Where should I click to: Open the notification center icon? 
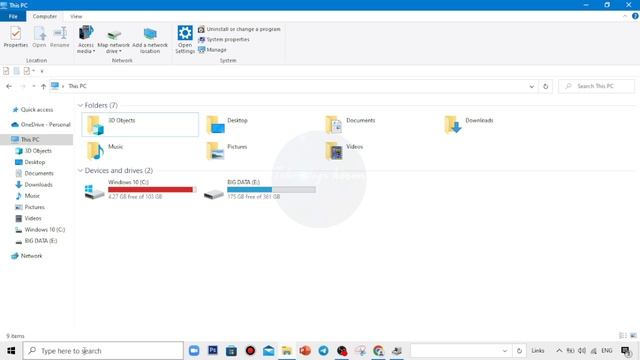(626, 351)
